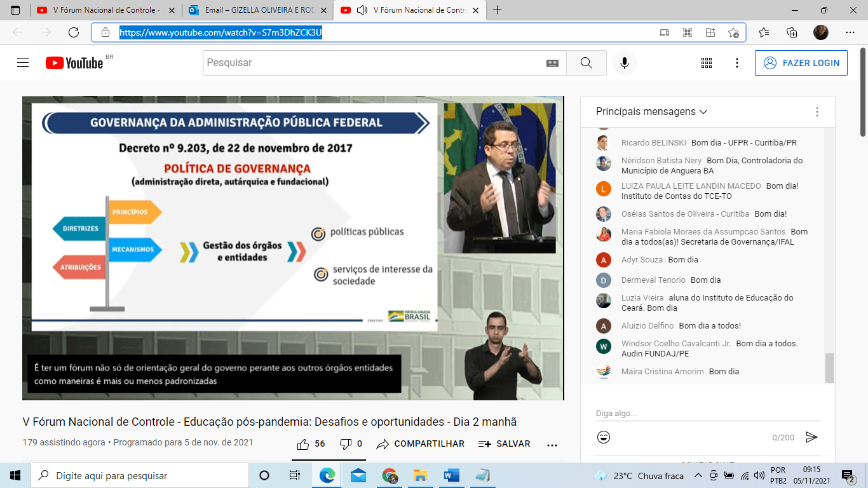Type in the Pesquisar search field
Screen dimensions: 868x488
(372, 63)
